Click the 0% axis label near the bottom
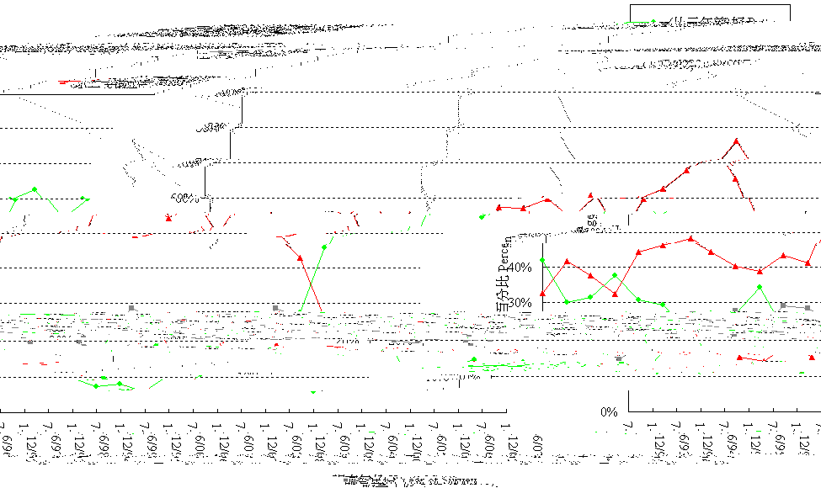This screenshot has width=821, height=504. 609,412
